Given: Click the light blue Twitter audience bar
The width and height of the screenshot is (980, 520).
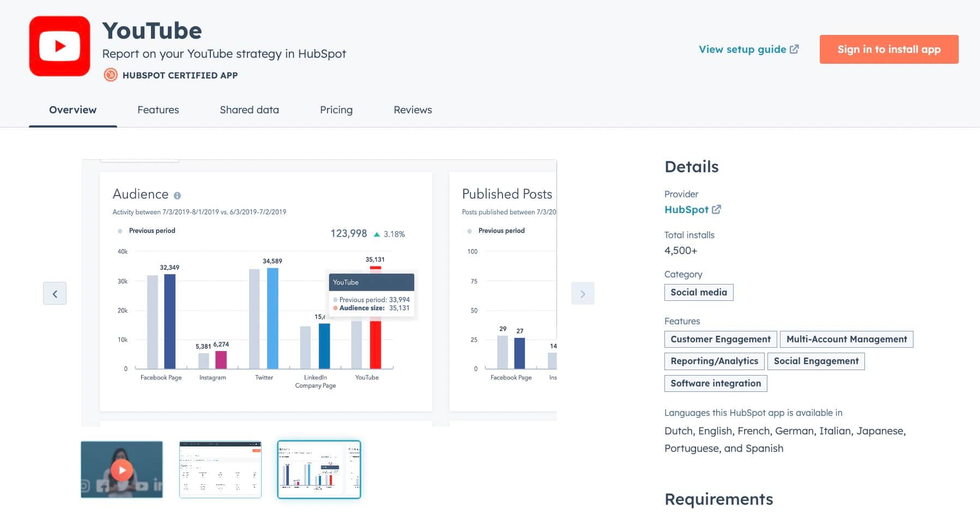Looking at the screenshot, I should pos(273,318).
